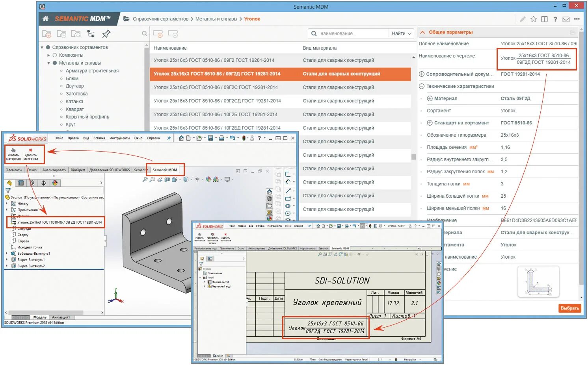Click SolidWorks print icon
Viewport: 588px width, 365px height.
221,138
